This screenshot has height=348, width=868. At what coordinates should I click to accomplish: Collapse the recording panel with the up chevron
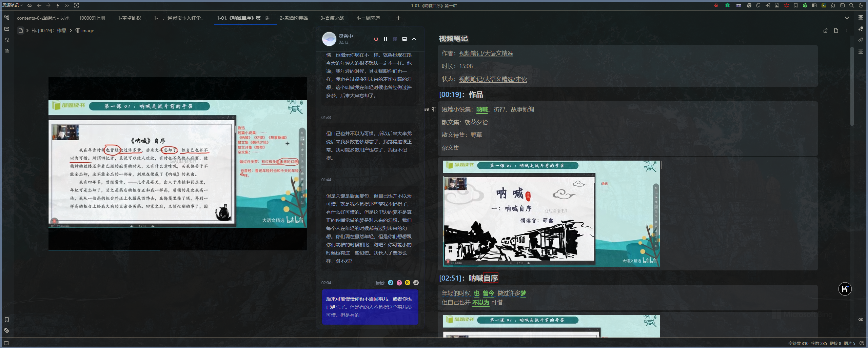click(414, 39)
